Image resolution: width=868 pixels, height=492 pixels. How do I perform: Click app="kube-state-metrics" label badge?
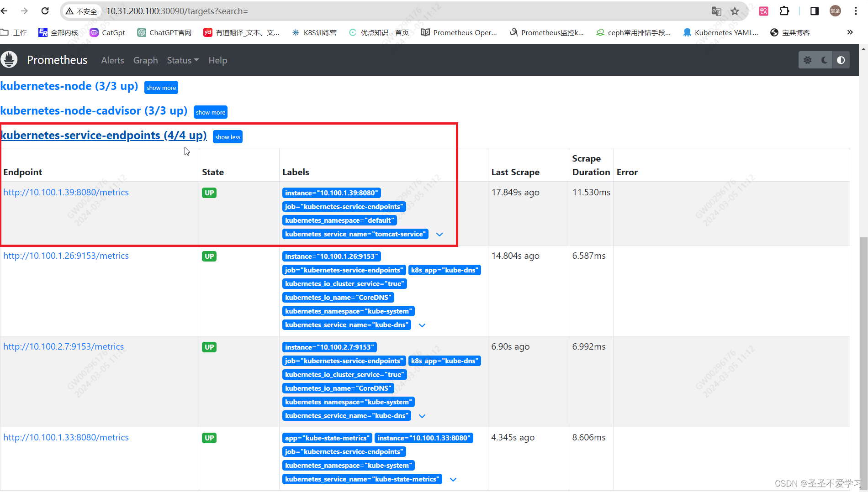(x=327, y=438)
